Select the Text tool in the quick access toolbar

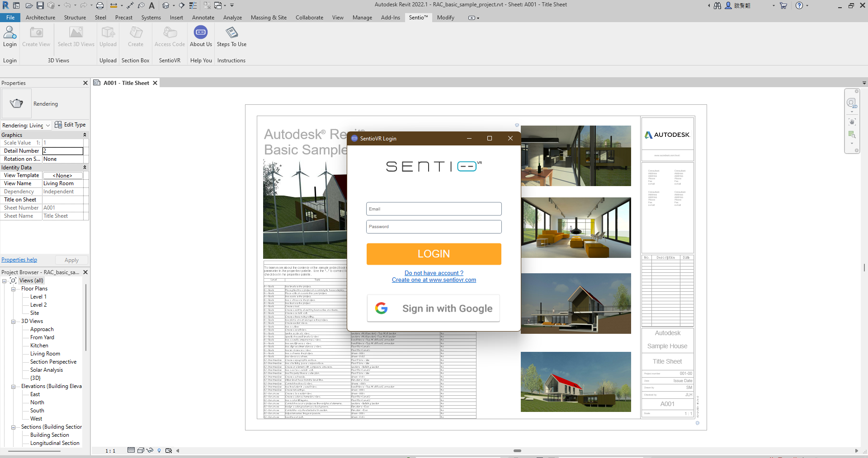point(152,5)
